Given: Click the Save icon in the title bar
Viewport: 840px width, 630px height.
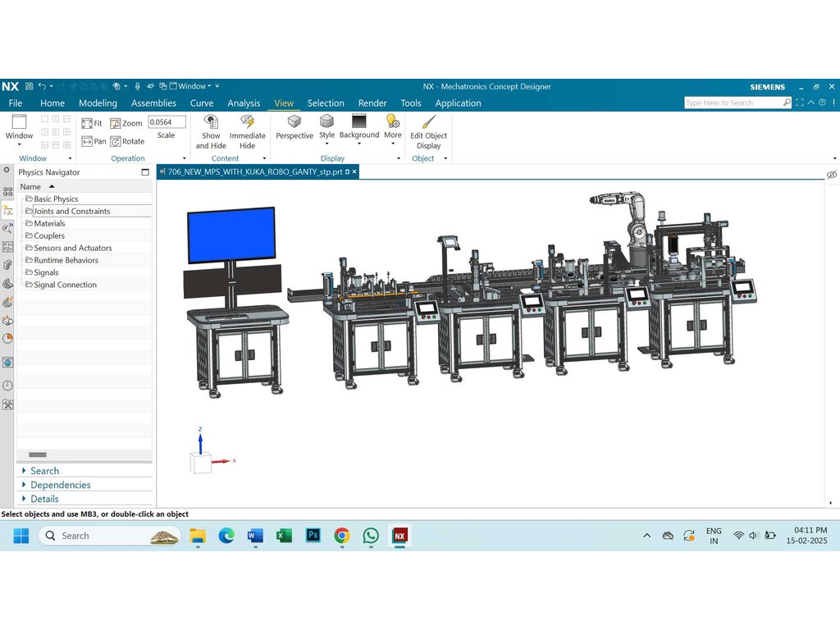Looking at the screenshot, I should point(30,86).
